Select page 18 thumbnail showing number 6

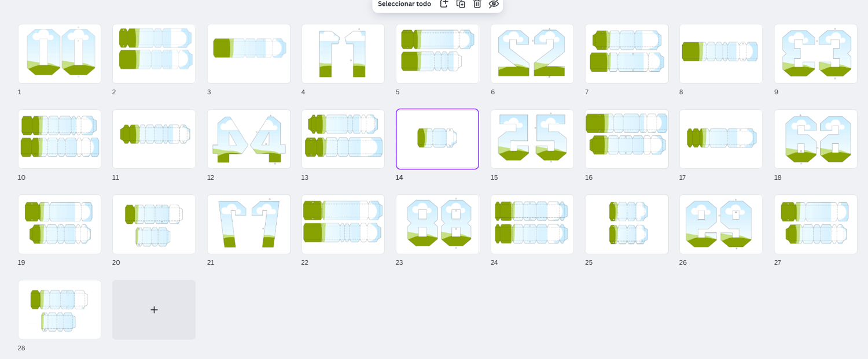816,139
